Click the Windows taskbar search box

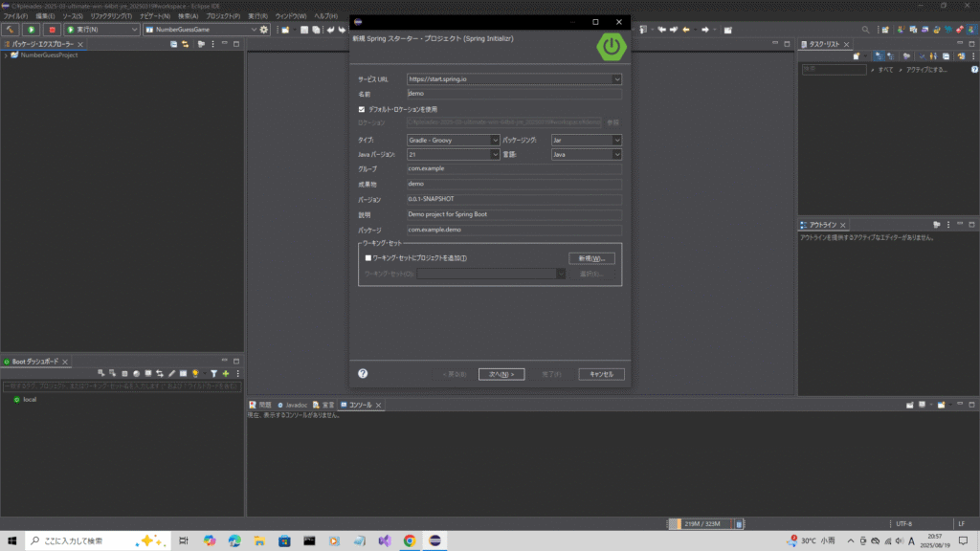[x=98, y=540]
